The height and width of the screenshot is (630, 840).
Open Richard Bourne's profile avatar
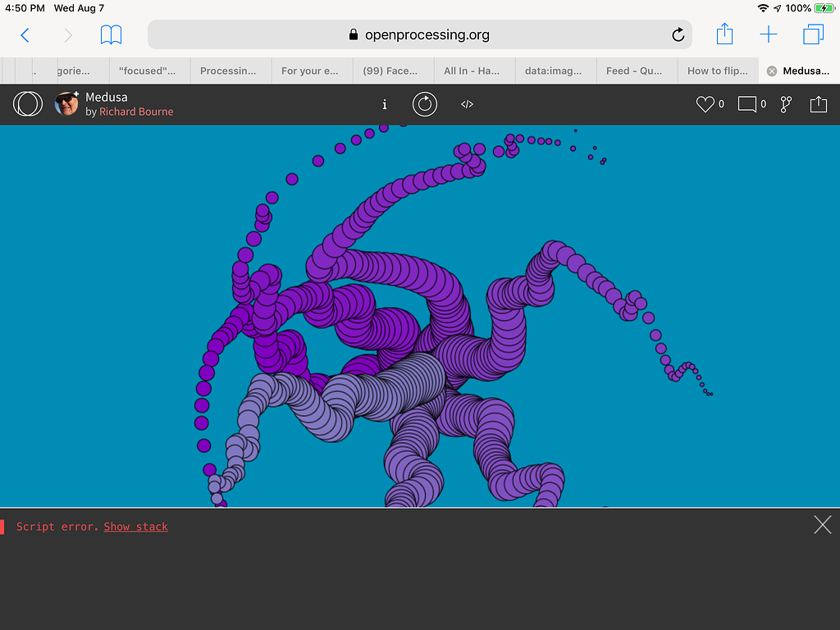pyautogui.click(x=66, y=104)
